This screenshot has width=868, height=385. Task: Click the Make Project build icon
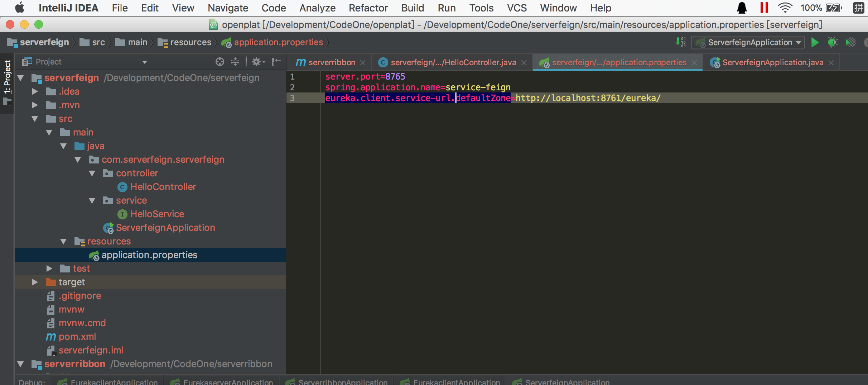point(681,42)
